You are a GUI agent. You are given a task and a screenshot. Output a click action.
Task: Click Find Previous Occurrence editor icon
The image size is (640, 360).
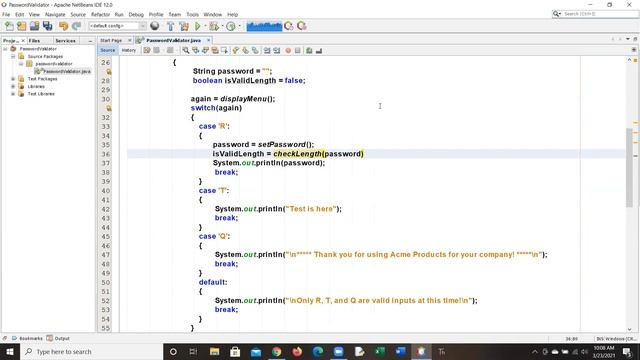(x=196, y=51)
